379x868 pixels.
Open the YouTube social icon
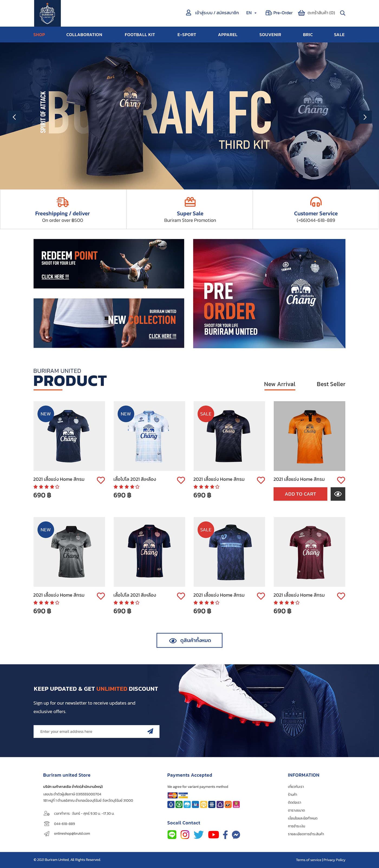pos(213,835)
